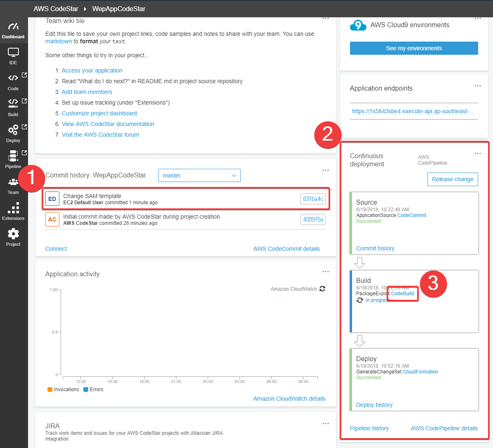Click the Build in-progress spinner icon
Image resolution: width=493 pixels, height=448 pixels.
click(x=360, y=300)
